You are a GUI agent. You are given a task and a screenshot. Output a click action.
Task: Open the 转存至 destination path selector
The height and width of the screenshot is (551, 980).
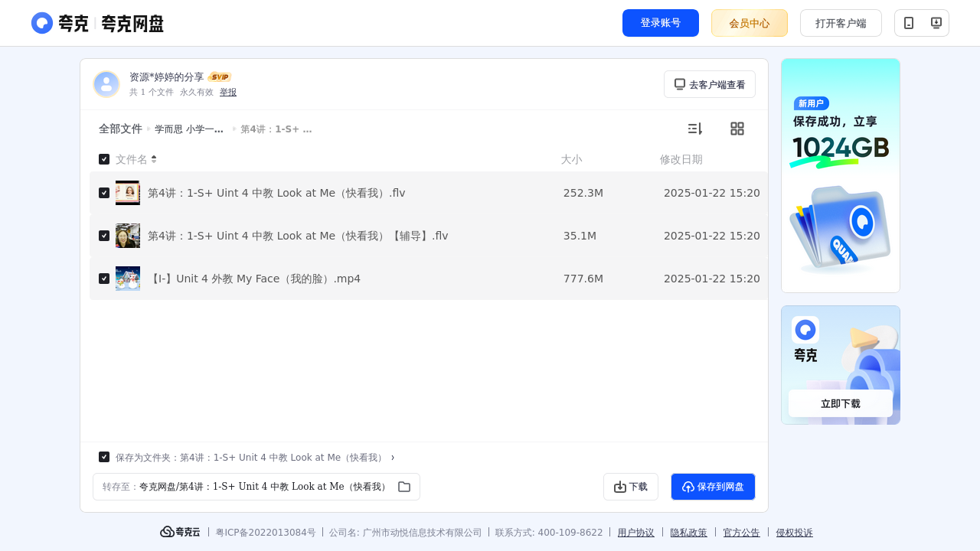click(x=256, y=487)
